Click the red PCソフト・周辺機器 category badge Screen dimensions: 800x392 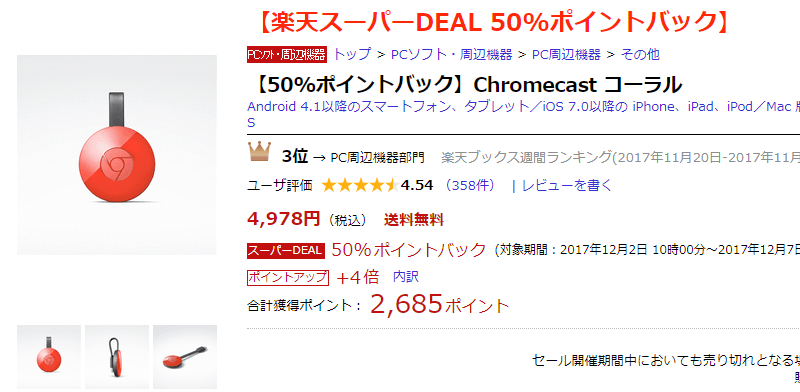[287, 55]
